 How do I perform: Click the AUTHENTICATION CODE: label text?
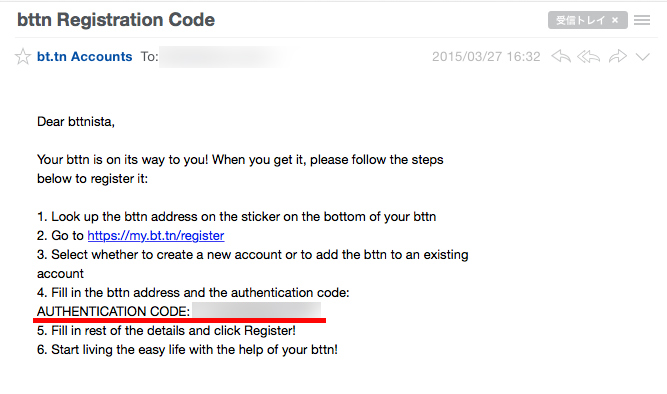(114, 311)
